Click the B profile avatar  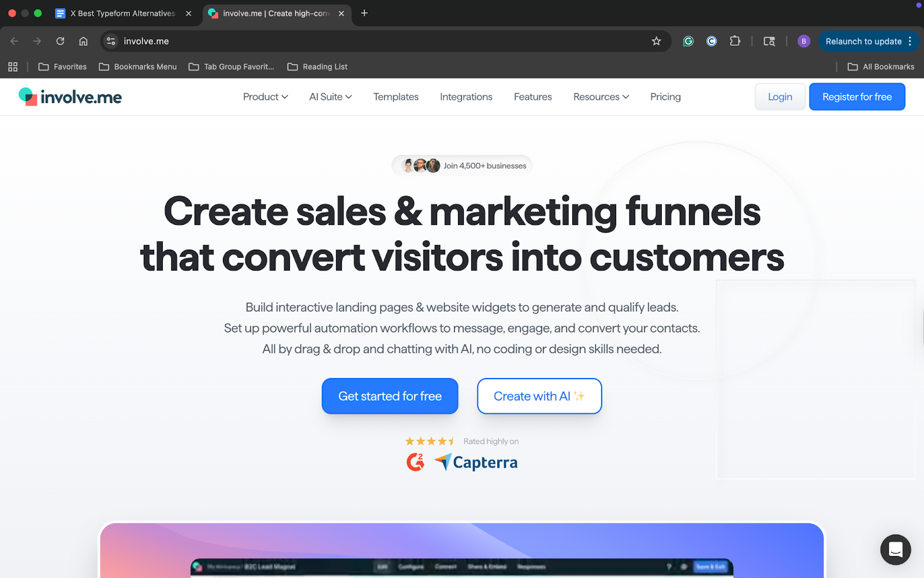coord(803,41)
